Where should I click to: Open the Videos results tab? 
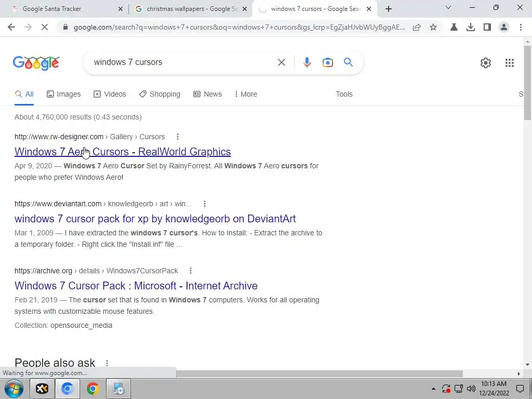110,95
